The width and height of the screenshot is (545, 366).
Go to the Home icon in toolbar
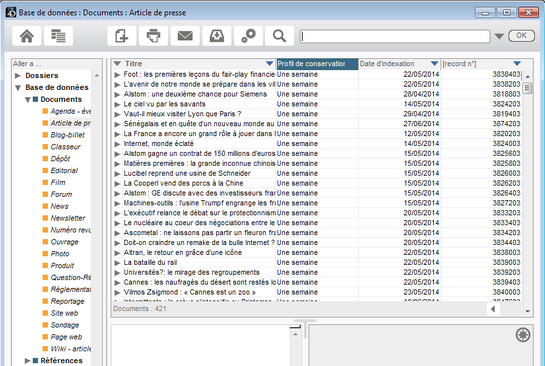coord(27,36)
